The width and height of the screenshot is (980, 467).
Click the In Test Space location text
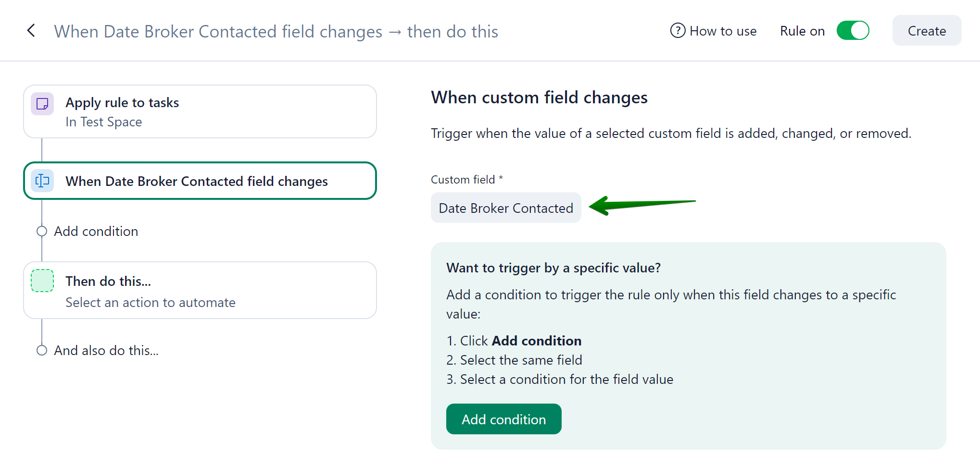coord(104,122)
